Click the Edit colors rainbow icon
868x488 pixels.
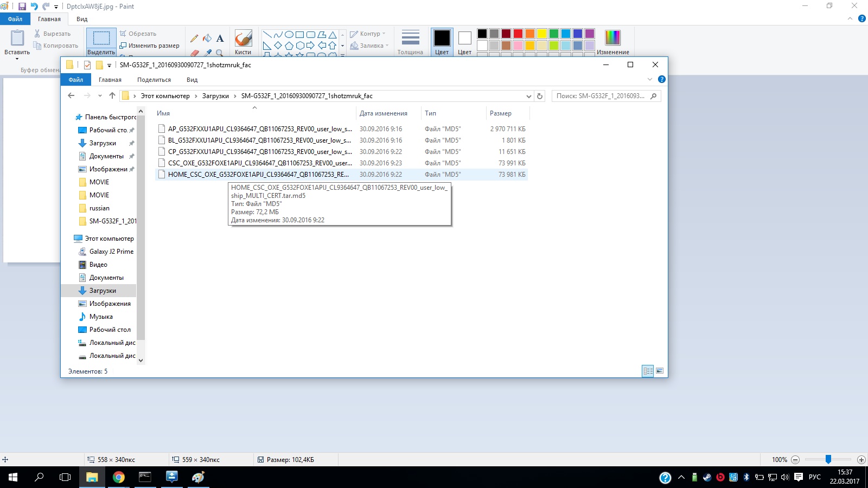612,38
